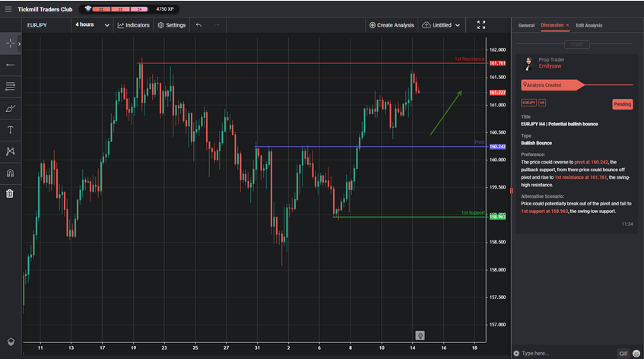Open the object layers icon
The height and width of the screenshot is (359, 644).
coord(11,342)
